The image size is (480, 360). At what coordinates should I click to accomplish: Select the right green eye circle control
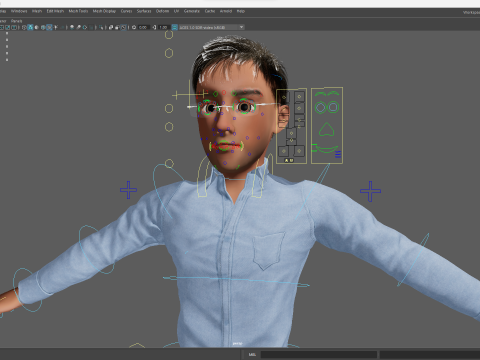pos(333,107)
